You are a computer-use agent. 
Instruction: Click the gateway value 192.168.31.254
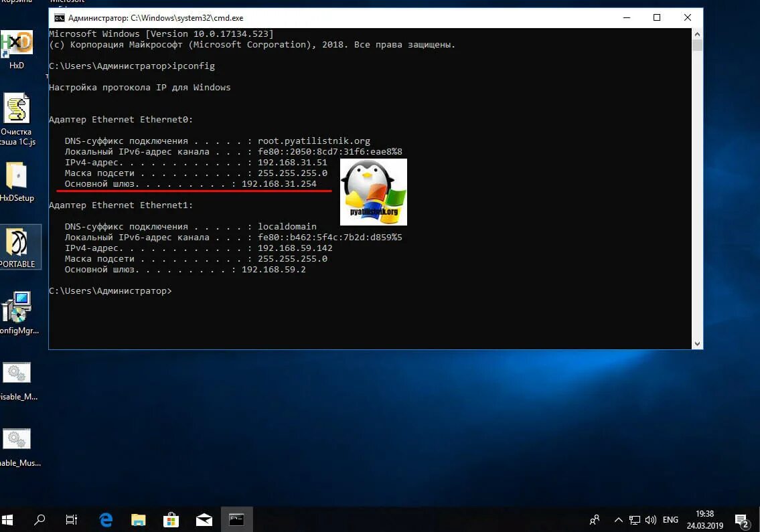point(279,183)
